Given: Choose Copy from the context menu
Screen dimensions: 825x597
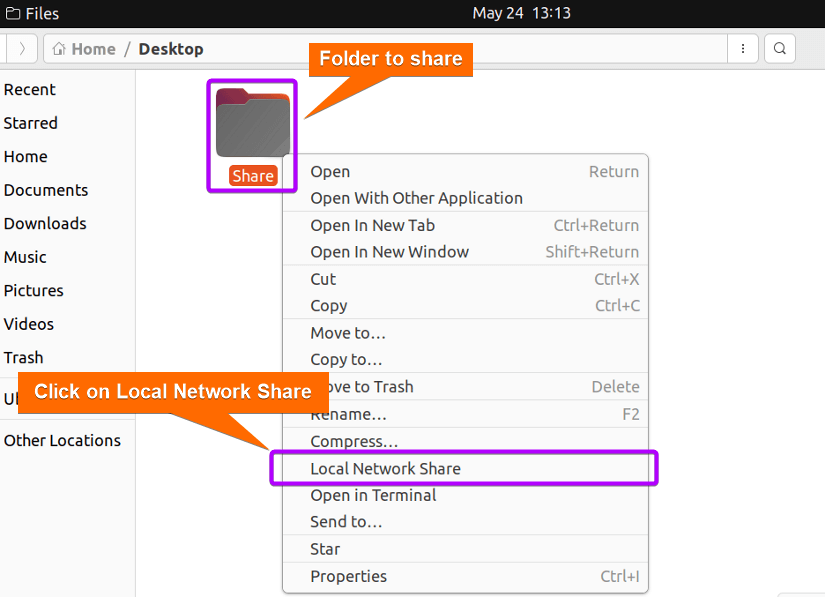Looking at the screenshot, I should tap(466, 306).
